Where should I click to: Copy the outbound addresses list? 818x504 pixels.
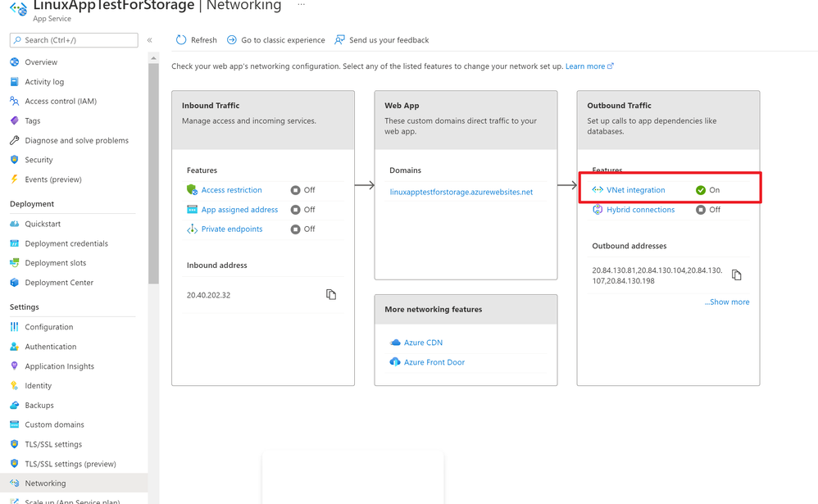click(736, 275)
